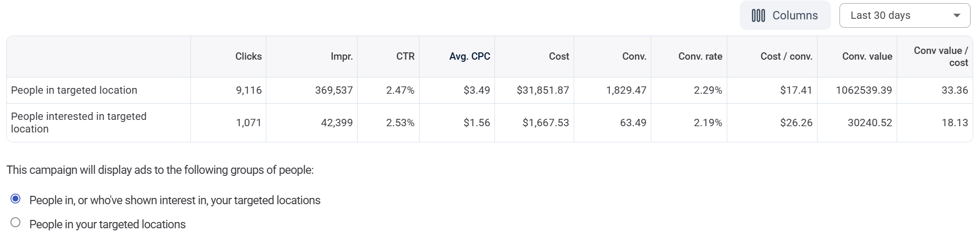Image resolution: width=980 pixels, height=244 pixels.
Task: Select the "People in targeted location" row
Action: click(x=74, y=90)
